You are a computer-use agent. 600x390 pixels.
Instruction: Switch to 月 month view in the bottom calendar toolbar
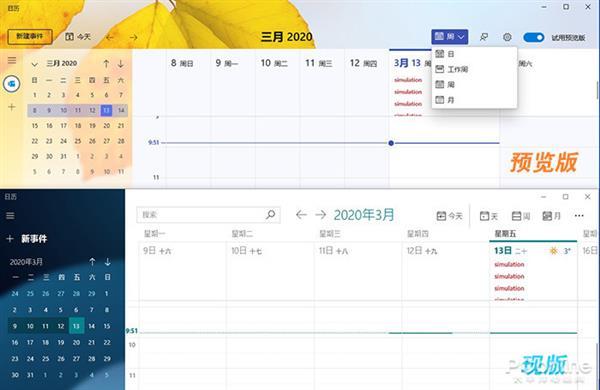(551, 216)
